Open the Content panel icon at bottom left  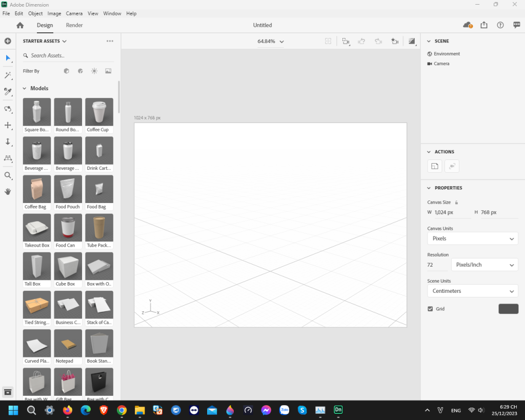coord(8,392)
